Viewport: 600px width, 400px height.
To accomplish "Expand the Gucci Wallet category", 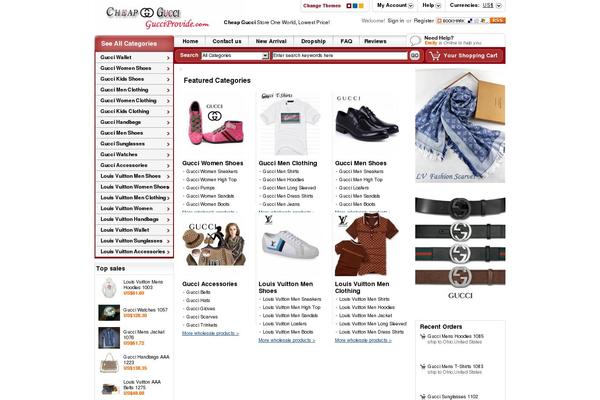I will pos(134,57).
